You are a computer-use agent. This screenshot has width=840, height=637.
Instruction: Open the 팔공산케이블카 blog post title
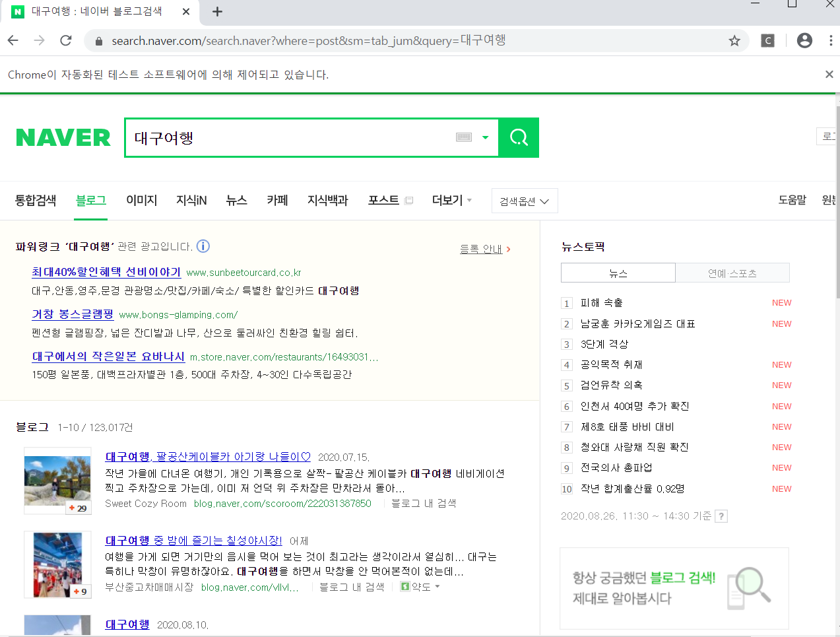click(208, 457)
